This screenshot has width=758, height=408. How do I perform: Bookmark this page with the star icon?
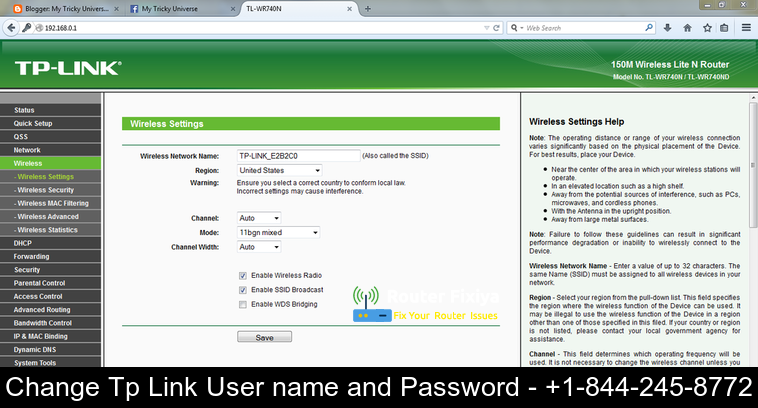point(707,28)
